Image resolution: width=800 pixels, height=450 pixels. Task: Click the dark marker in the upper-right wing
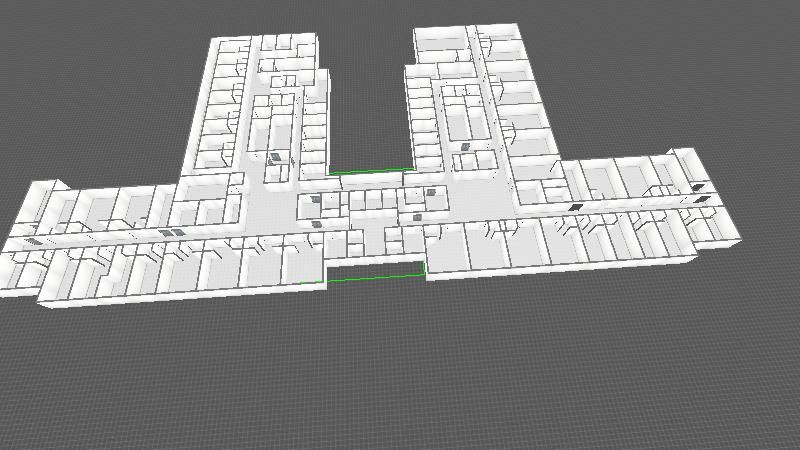465,147
